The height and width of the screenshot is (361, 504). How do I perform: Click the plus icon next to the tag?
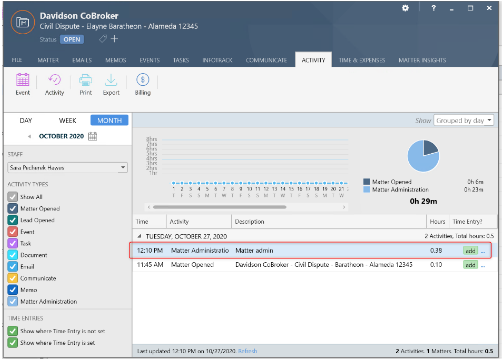pos(114,39)
